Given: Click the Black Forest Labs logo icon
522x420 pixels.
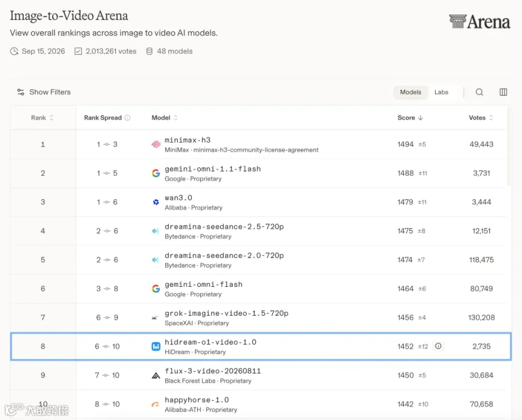Looking at the screenshot, I should click(156, 376).
